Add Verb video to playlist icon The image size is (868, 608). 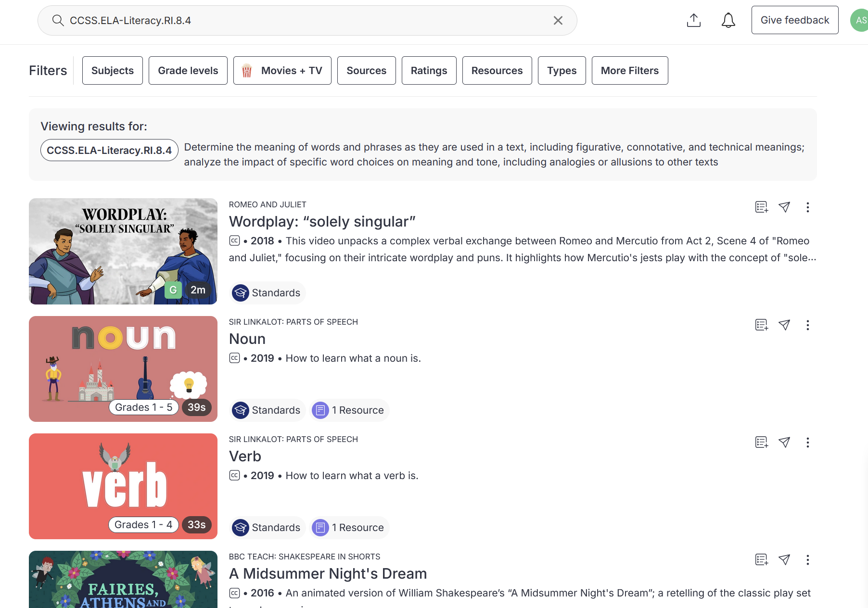[x=761, y=442]
